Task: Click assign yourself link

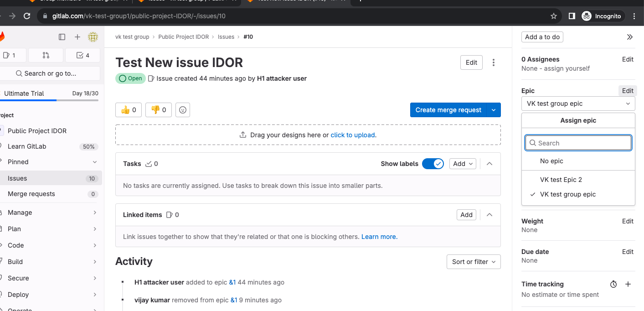Action: [567, 68]
